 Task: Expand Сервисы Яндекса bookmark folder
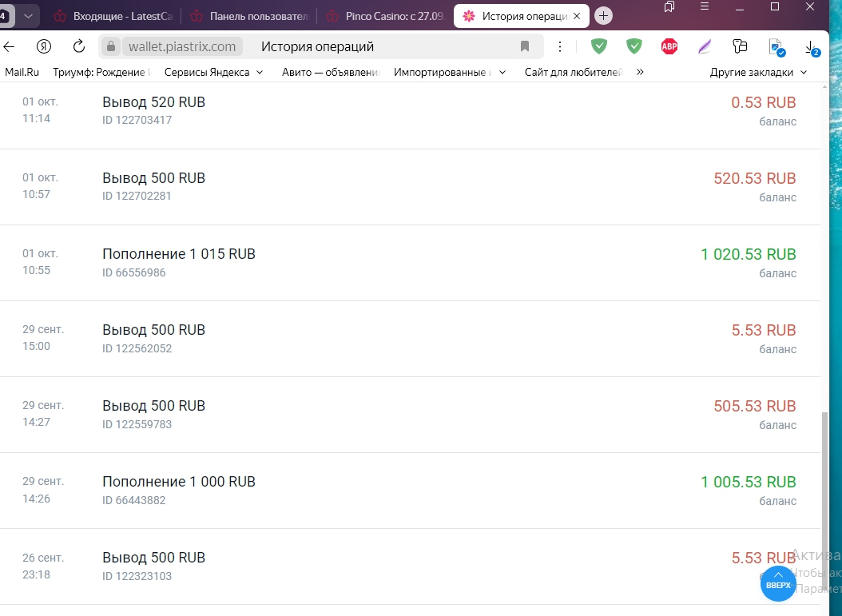(x=214, y=72)
